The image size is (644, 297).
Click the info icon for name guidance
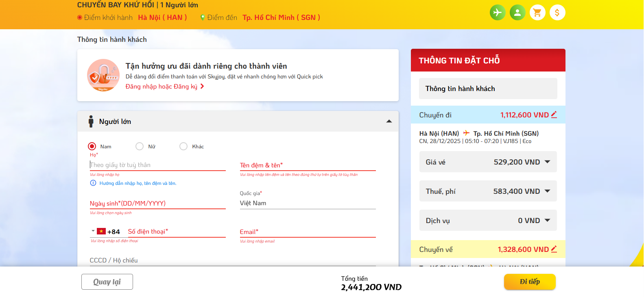[93, 183]
